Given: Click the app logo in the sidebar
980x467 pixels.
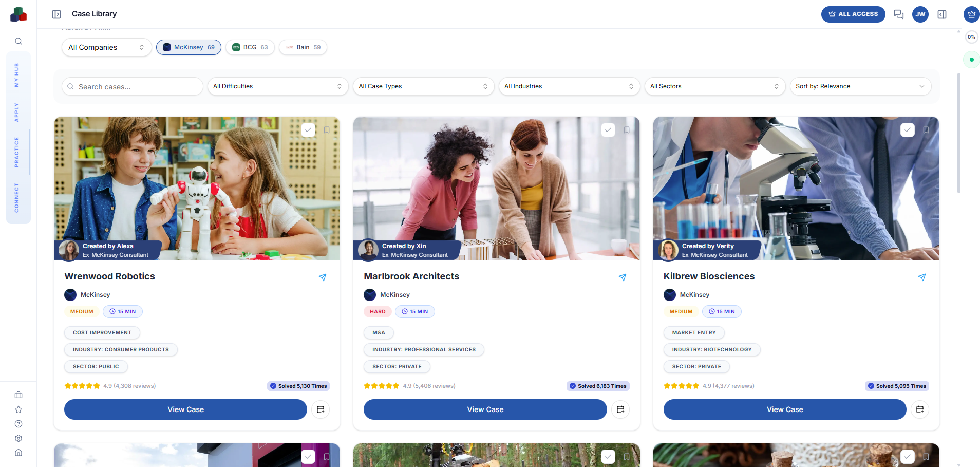Looking at the screenshot, I should [18, 14].
